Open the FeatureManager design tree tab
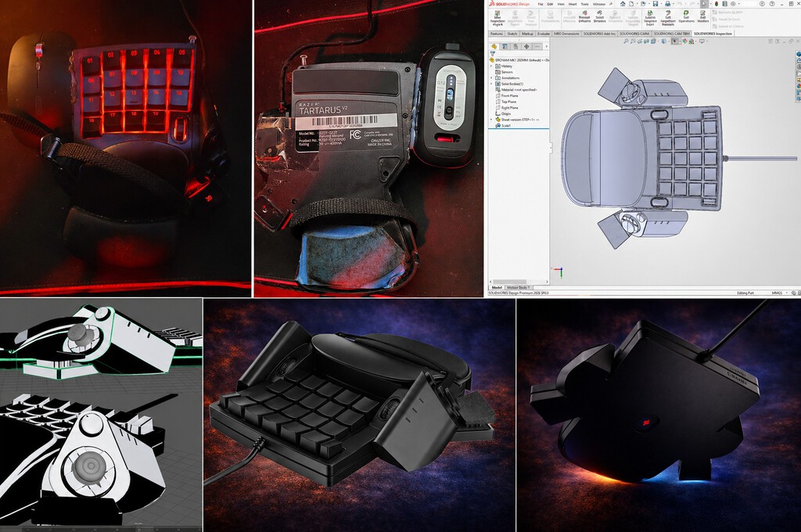The height and width of the screenshot is (532, 801). coord(494,46)
